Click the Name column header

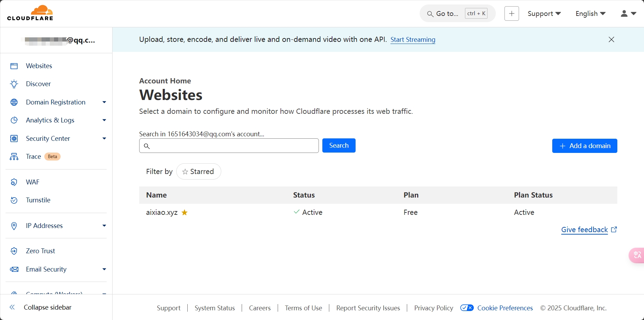click(x=156, y=195)
